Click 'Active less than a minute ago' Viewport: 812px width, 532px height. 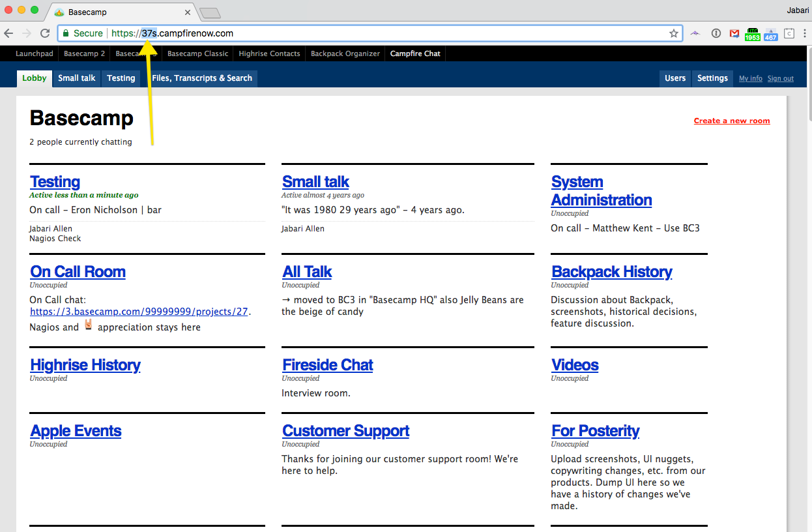[x=84, y=195]
